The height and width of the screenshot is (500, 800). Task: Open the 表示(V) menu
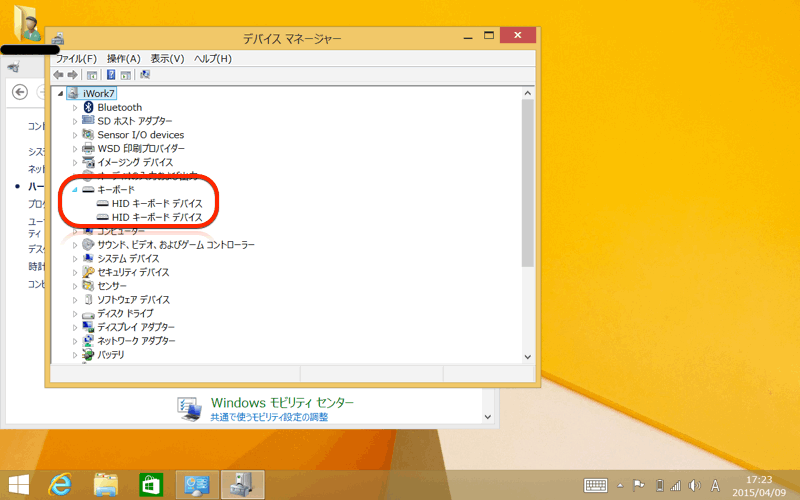tap(168, 59)
